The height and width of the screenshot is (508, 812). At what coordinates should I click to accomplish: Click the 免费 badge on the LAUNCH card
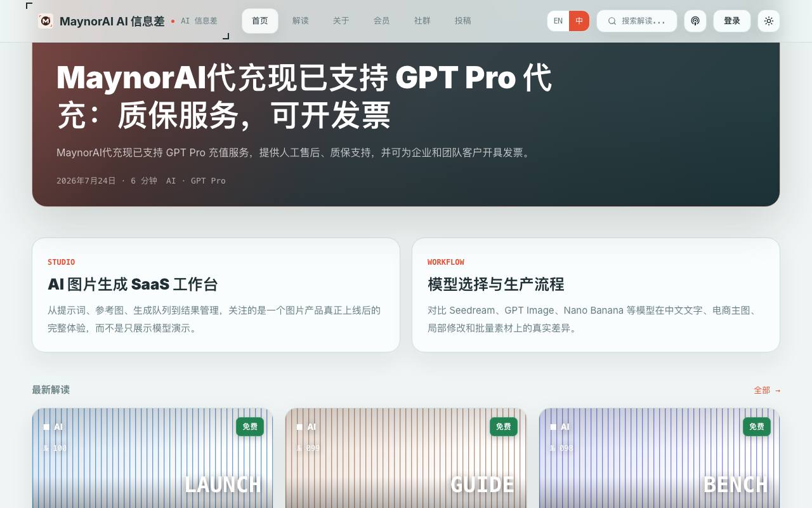(x=250, y=427)
